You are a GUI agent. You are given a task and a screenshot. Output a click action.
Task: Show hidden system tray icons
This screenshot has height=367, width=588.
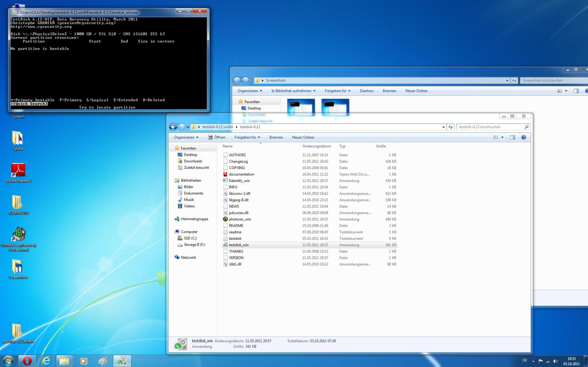point(533,361)
